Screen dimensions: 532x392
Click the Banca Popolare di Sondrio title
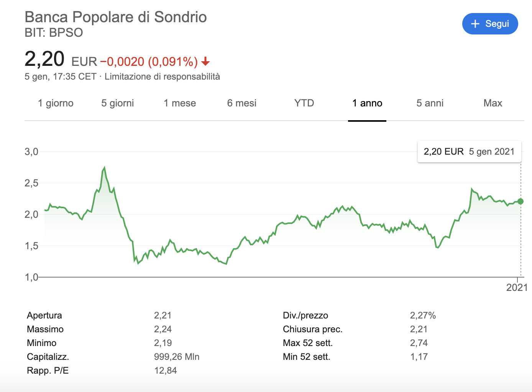pyautogui.click(x=116, y=17)
